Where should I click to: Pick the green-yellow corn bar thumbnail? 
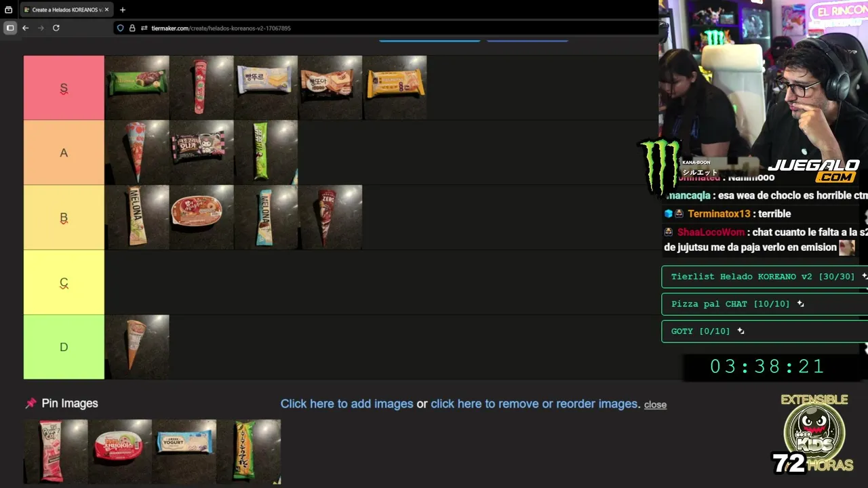249,451
